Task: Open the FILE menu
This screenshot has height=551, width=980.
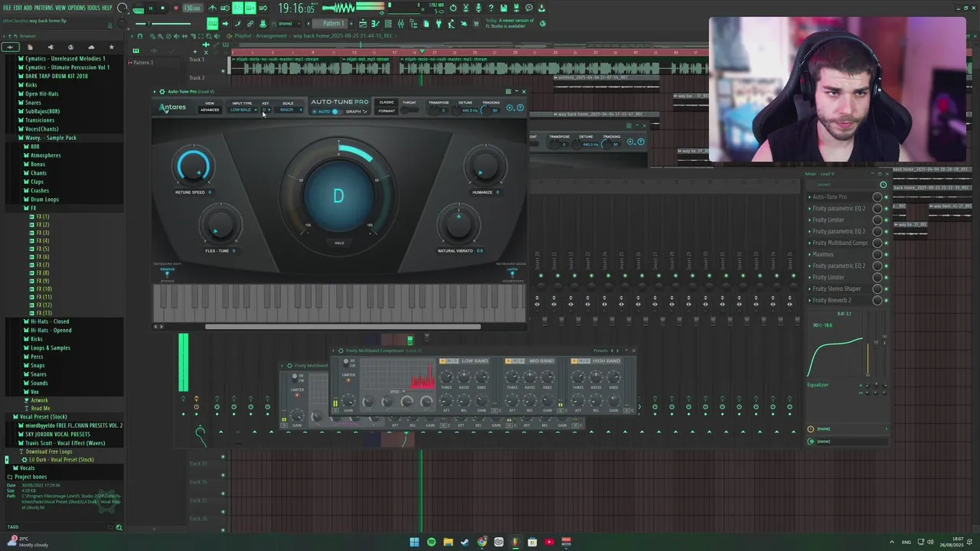Action: tap(7, 8)
